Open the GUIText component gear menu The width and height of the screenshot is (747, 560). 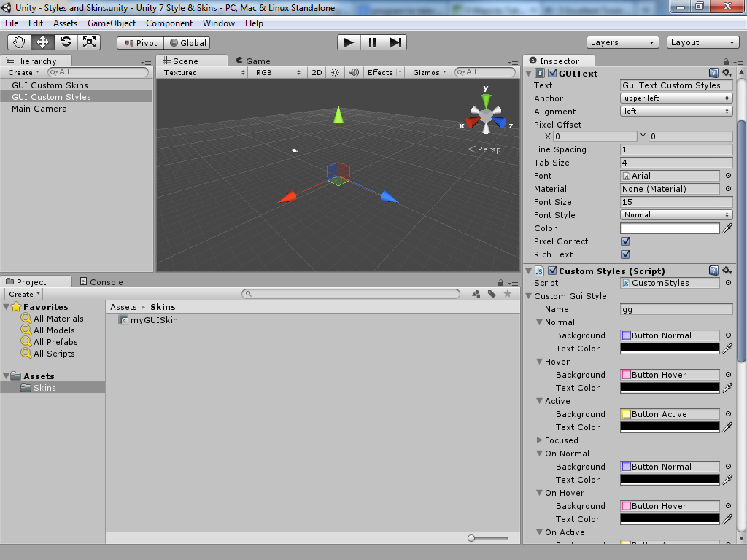click(x=727, y=73)
